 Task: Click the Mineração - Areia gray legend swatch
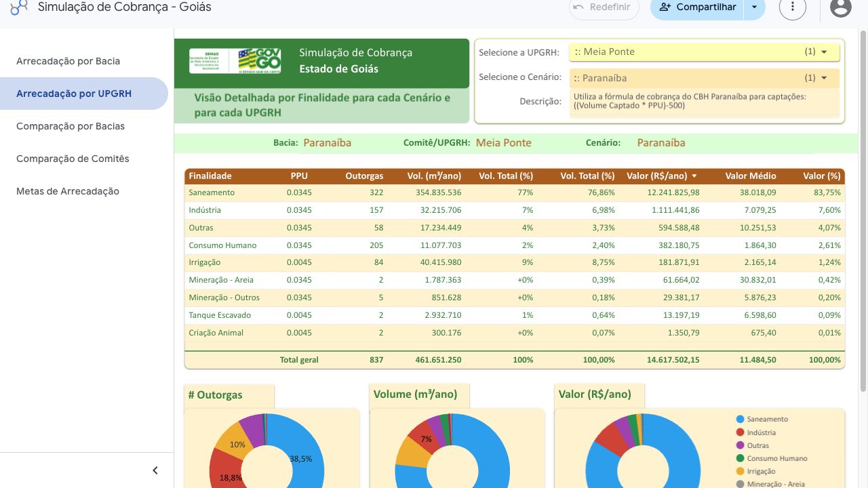tap(740, 484)
